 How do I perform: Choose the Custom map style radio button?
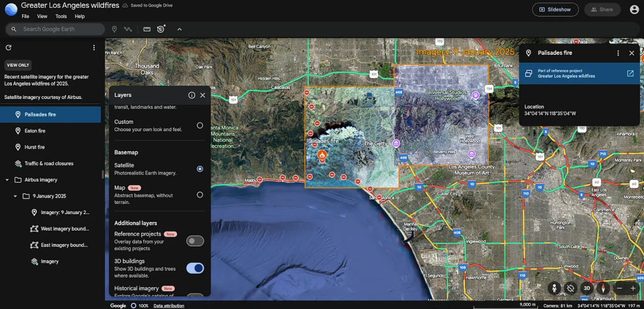pos(200,125)
